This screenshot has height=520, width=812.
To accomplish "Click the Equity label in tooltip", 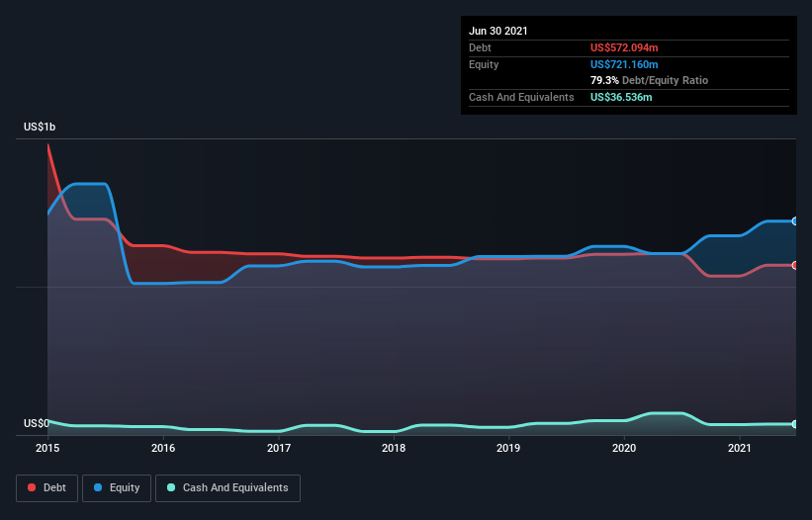I will 484,64.
